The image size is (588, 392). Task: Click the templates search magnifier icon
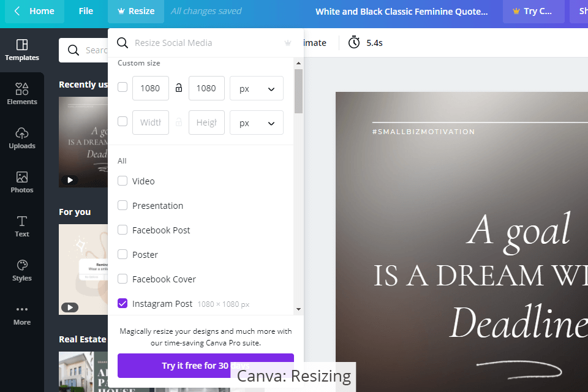73,50
